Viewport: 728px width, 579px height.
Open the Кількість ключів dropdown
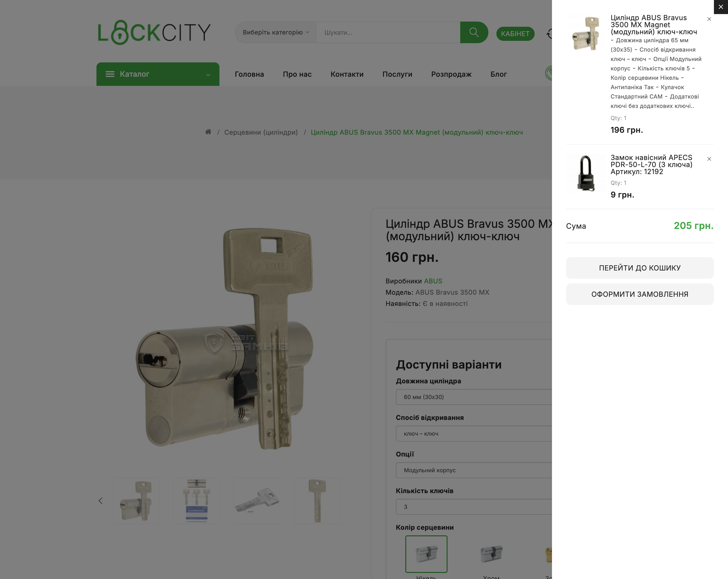coord(474,507)
